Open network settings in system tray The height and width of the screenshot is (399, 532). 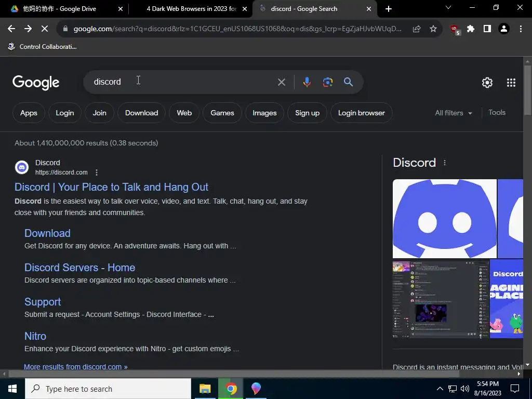click(x=453, y=389)
